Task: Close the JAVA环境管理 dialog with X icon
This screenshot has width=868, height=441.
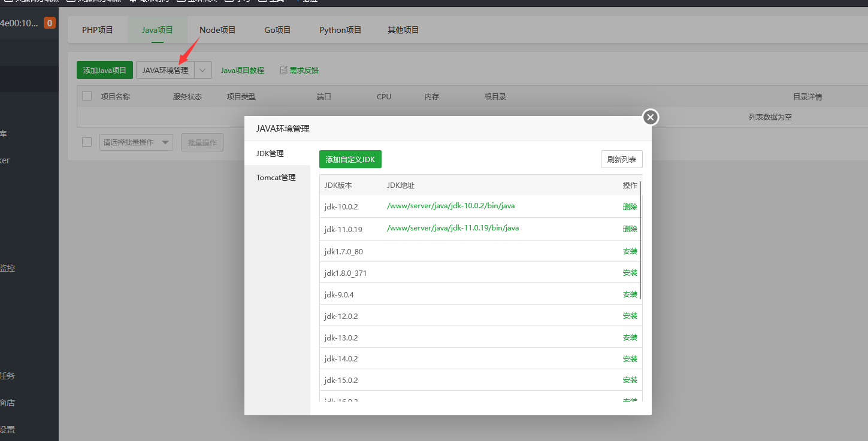Action: coord(651,117)
